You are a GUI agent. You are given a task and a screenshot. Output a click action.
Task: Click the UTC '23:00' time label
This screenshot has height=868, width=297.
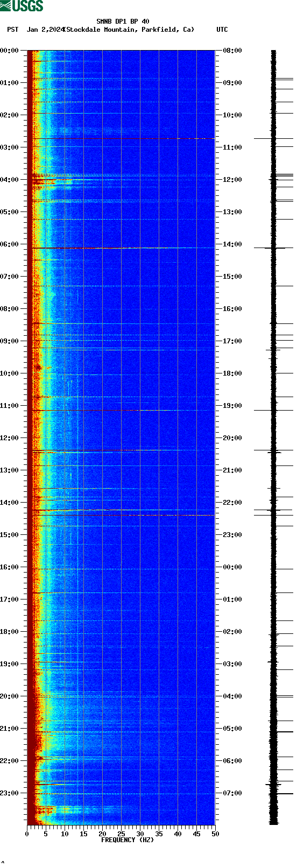click(232, 535)
